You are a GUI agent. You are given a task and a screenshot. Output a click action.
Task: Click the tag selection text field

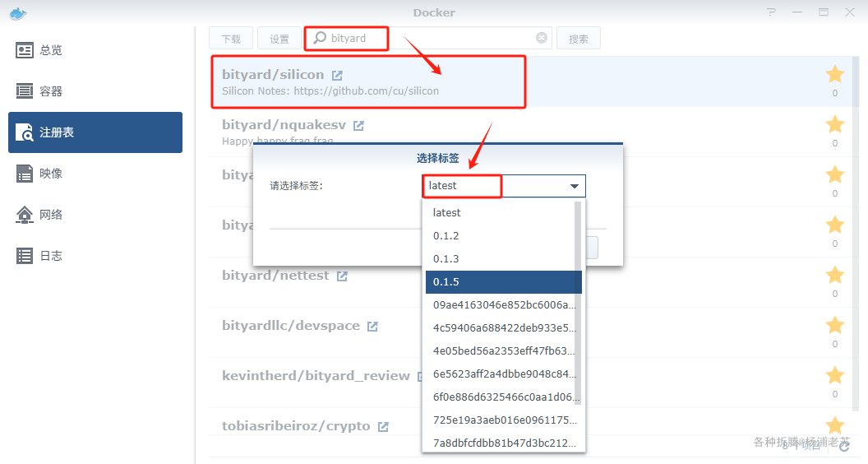pos(495,186)
